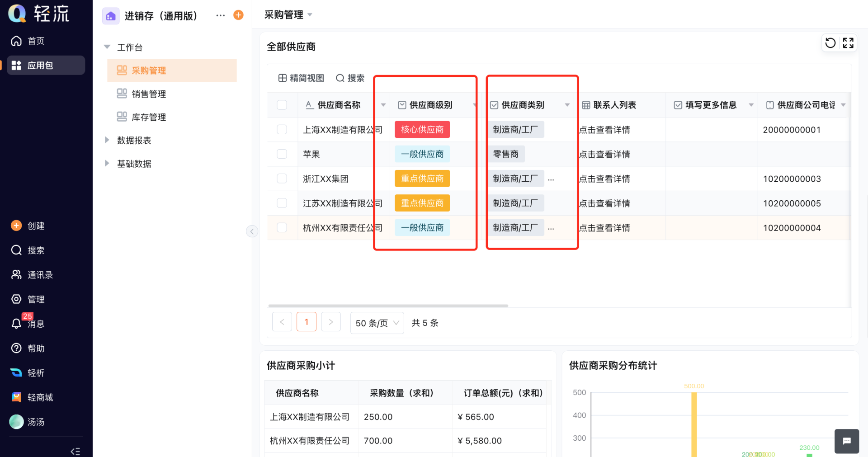This screenshot has height=457, width=868.
Task: Launch 轻析 from sidebar
Action: (28, 372)
